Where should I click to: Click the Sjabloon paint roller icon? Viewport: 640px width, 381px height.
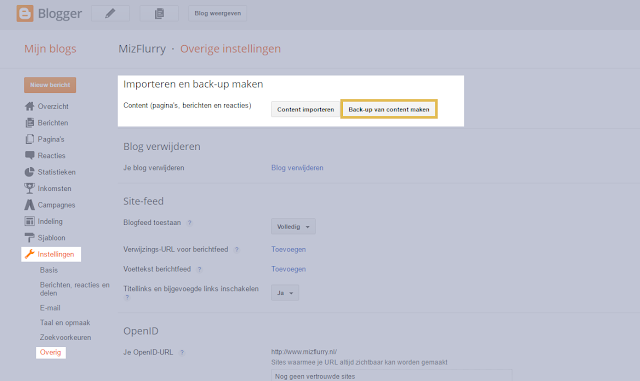point(29,238)
